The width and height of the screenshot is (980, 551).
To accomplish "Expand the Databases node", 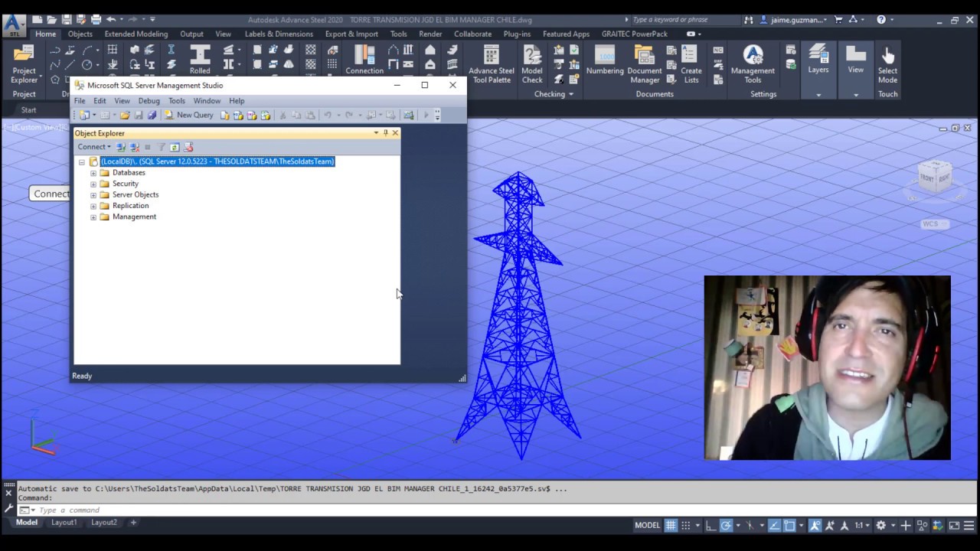I will (93, 173).
